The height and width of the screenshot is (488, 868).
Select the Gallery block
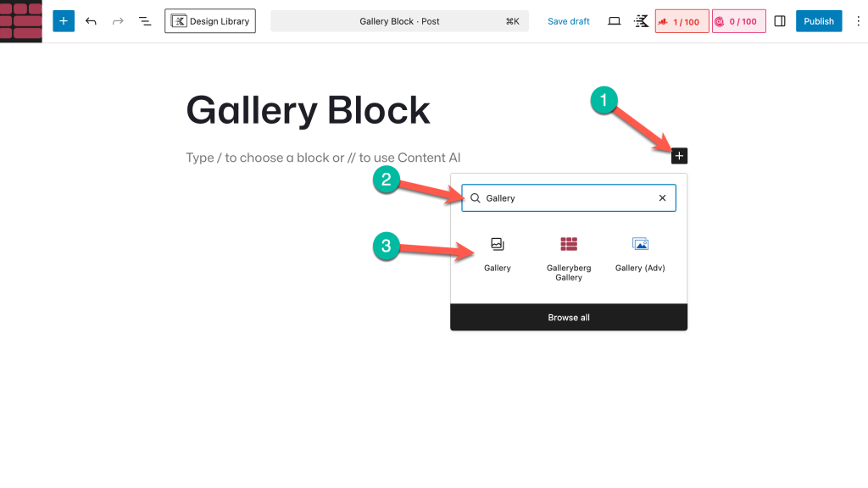tap(498, 254)
